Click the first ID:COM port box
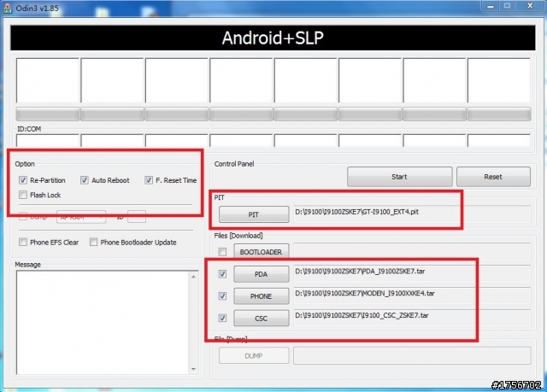 (x=48, y=141)
